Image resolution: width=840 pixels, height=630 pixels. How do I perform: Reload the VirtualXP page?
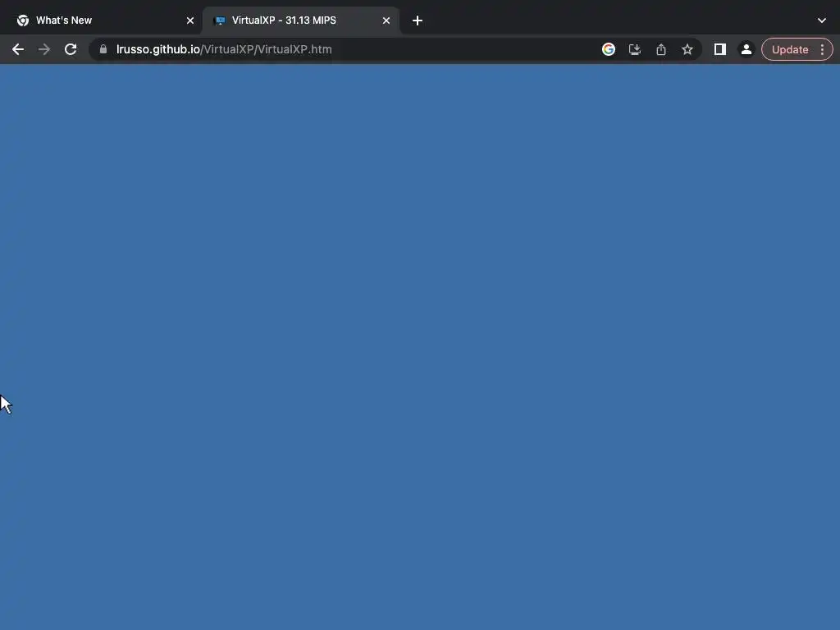71,49
